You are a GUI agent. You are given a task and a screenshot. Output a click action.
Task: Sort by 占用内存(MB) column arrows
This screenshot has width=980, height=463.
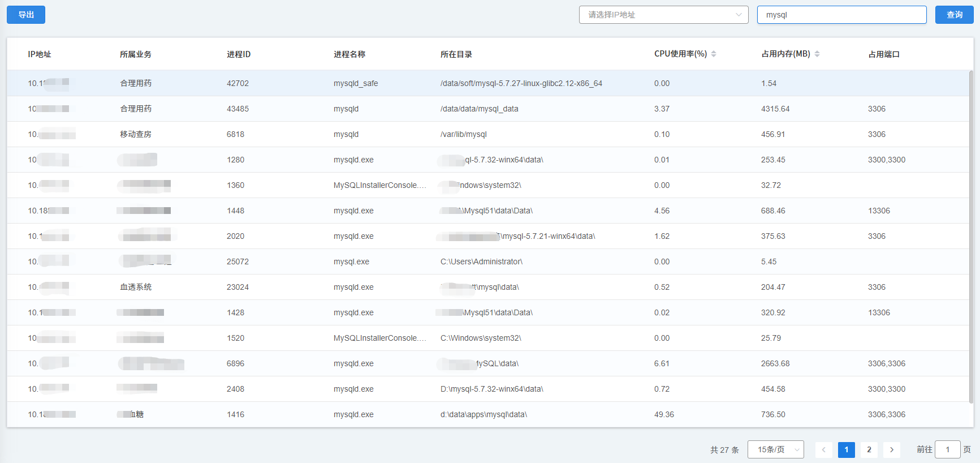(x=817, y=54)
